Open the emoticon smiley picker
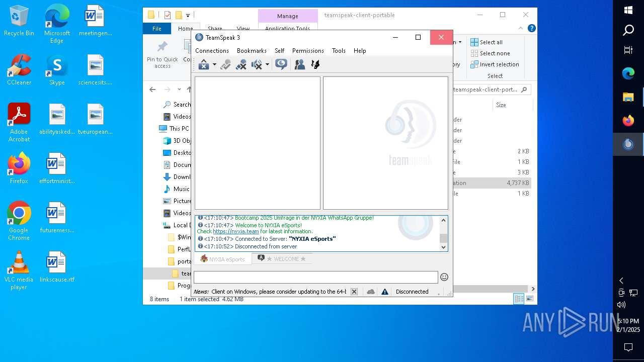 tap(444, 277)
